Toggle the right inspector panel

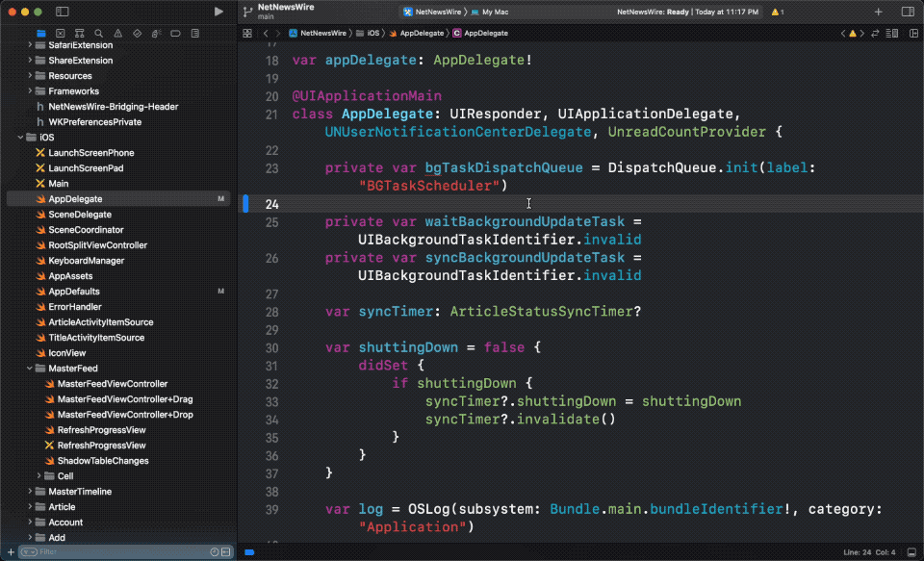[907, 12]
